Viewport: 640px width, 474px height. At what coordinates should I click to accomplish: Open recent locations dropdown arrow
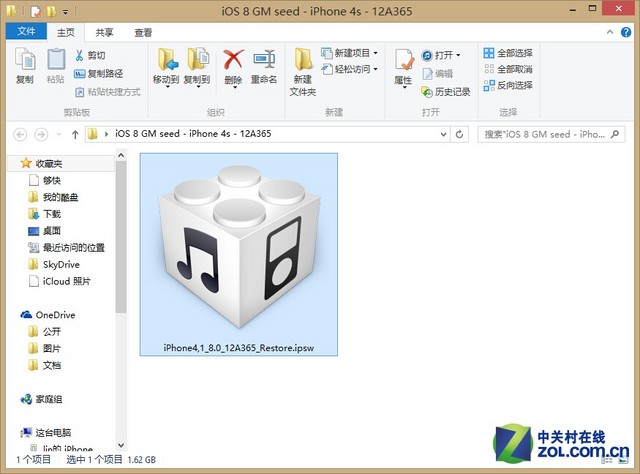tap(59, 134)
